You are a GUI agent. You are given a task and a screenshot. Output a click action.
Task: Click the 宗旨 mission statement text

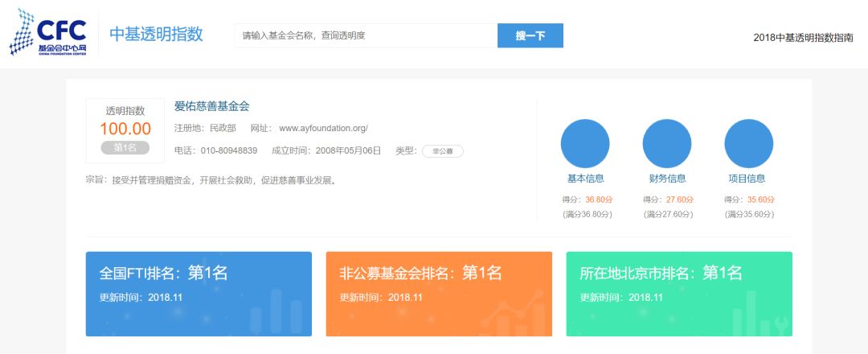click(x=211, y=180)
